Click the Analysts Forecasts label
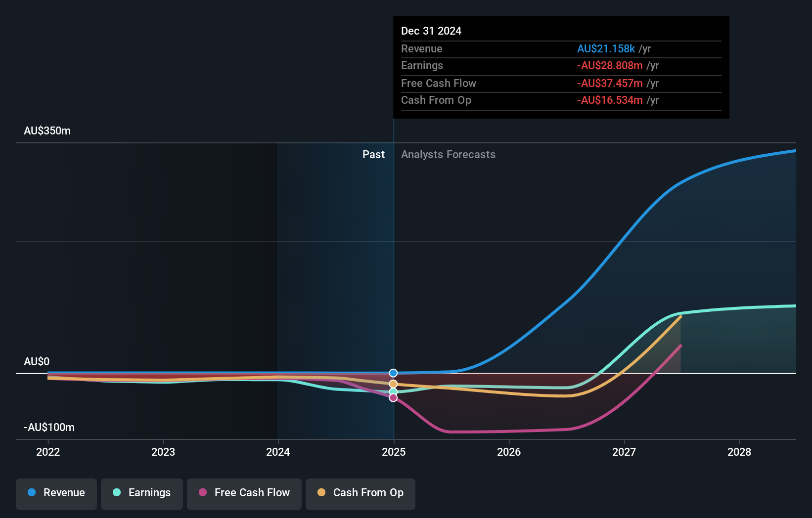The image size is (812, 518). tap(448, 155)
